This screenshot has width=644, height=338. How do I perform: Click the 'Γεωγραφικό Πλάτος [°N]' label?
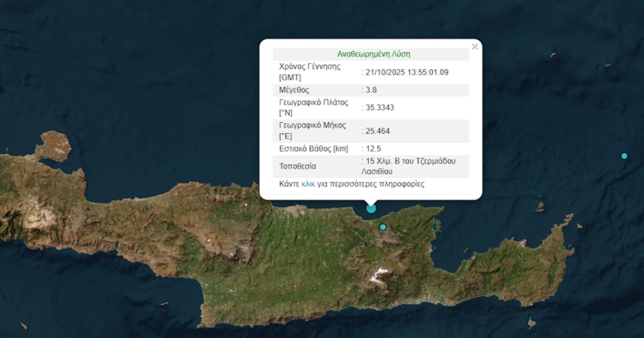(x=313, y=107)
